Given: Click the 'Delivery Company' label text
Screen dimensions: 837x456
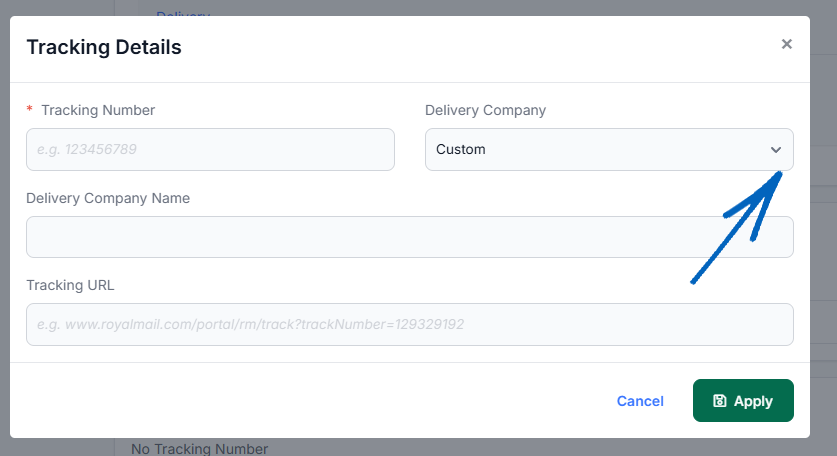Looking at the screenshot, I should click(x=485, y=110).
